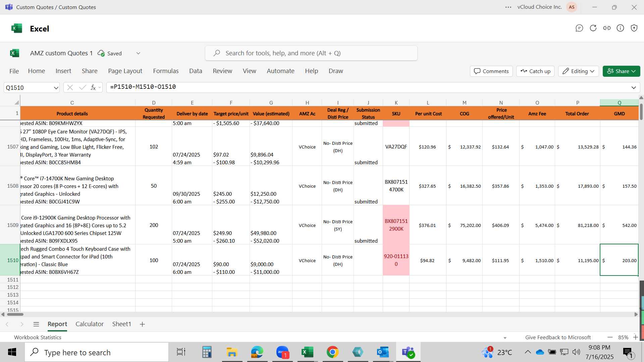
Task: Select pink SKU cell 920-011130
Action: [x=396, y=260]
